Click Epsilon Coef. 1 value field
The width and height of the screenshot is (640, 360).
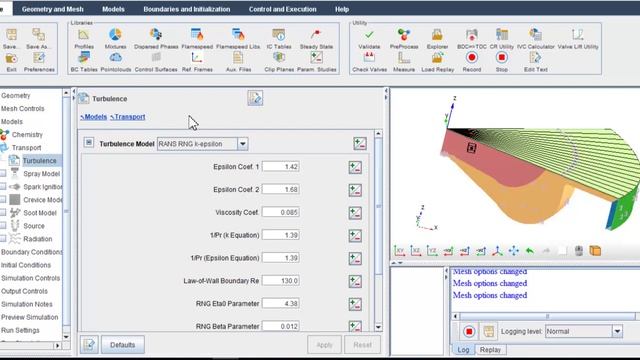click(x=281, y=167)
